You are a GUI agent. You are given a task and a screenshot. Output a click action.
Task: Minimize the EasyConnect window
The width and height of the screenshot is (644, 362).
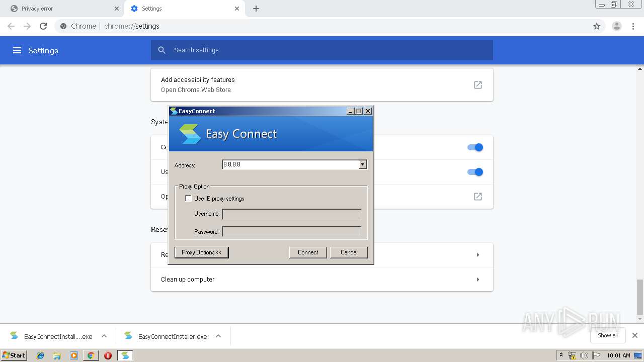pyautogui.click(x=350, y=111)
